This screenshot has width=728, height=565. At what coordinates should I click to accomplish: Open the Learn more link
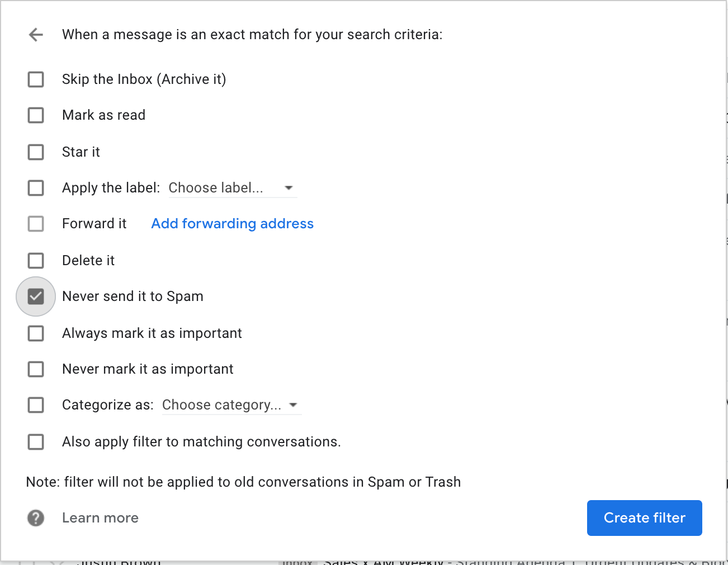click(x=100, y=518)
